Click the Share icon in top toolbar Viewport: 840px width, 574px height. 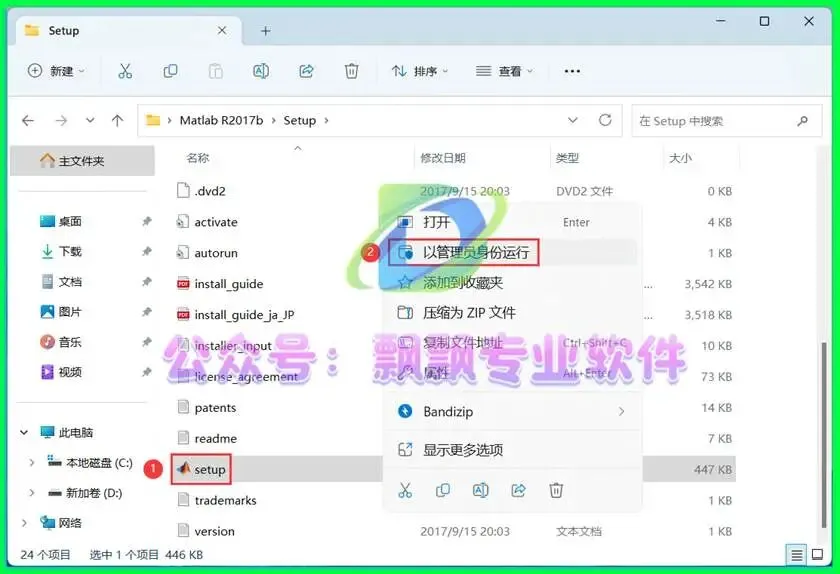[306, 71]
